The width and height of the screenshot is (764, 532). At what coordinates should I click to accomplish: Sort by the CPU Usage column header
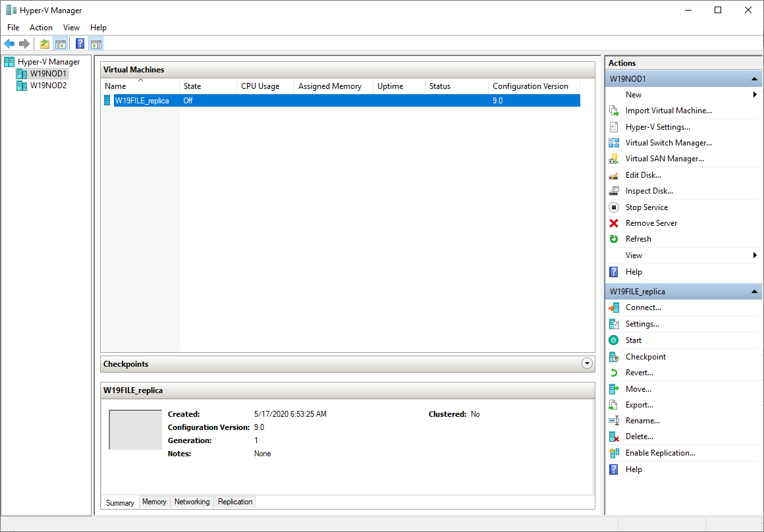point(265,86)
